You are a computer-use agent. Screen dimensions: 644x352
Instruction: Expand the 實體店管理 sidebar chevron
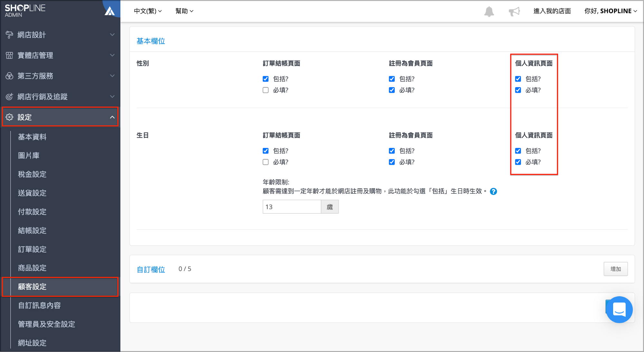[x=112, y=55]
